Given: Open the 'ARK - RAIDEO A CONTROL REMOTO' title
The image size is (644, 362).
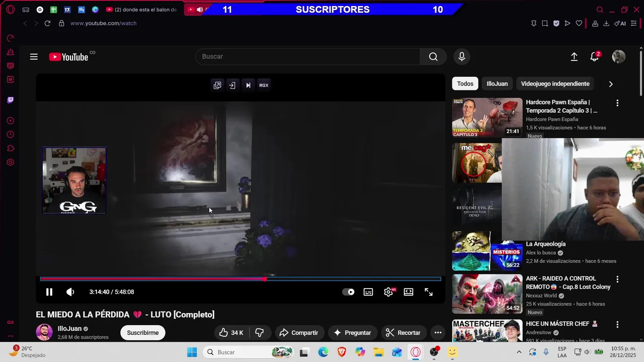Looking at the screenshot, I should click(568, 283).
